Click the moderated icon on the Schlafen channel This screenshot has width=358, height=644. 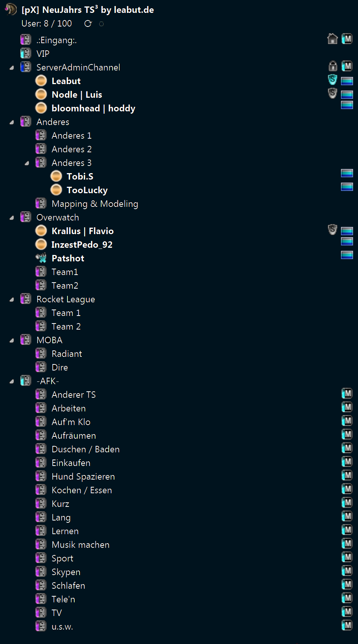(347, 585)
